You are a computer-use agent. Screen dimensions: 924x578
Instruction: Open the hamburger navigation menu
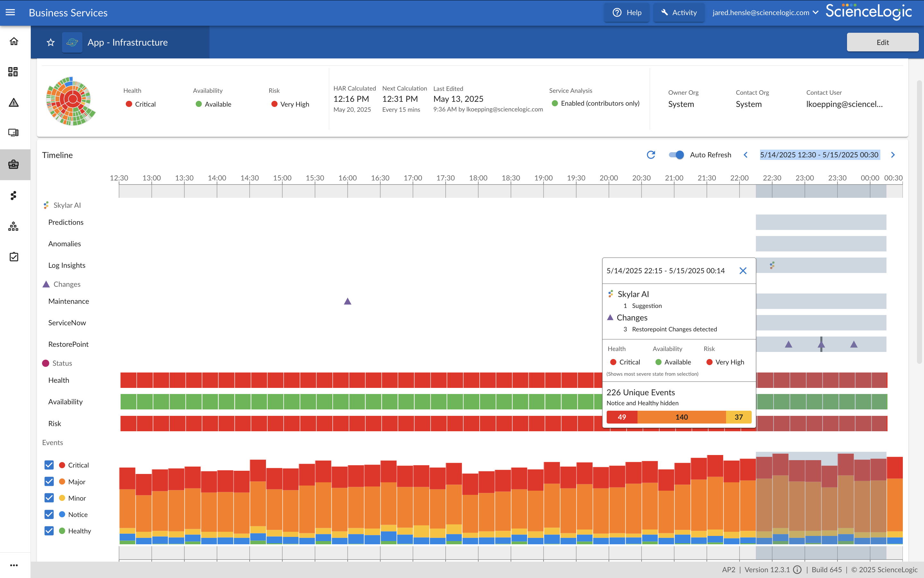click(x=10, y=13)
